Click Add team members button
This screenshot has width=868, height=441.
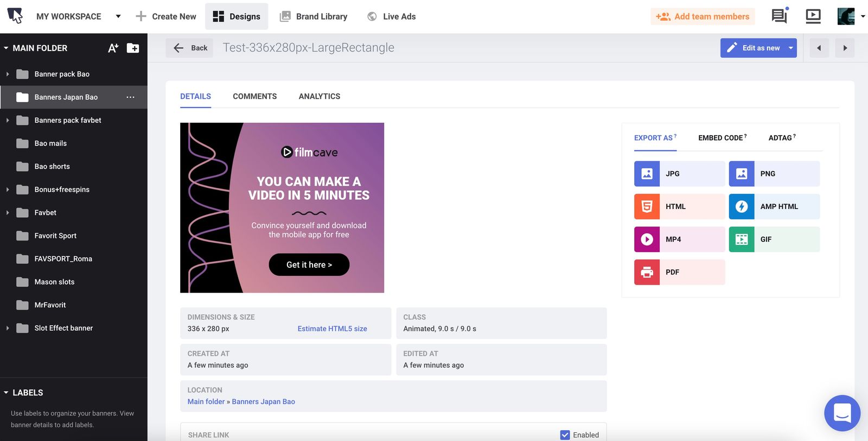coord(703,16)
